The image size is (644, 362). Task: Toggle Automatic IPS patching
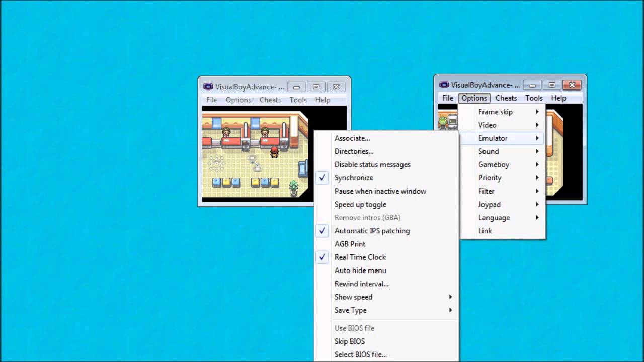point(386,231)
